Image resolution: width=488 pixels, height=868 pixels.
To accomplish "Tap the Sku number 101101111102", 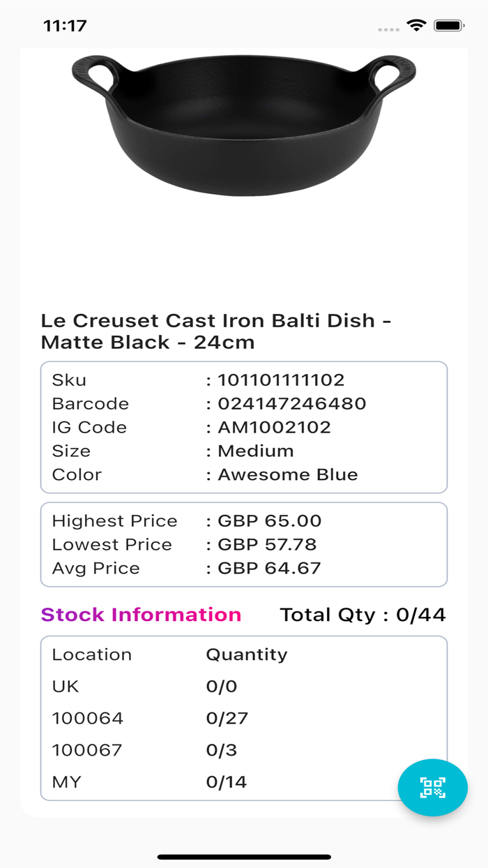I will (281, 380).
